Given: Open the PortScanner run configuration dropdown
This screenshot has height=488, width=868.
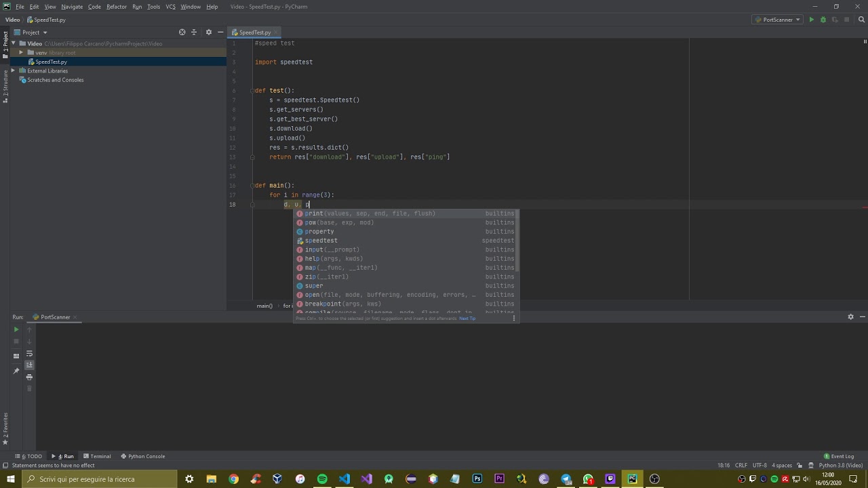Looking at the screenshot, I should 778,20.
